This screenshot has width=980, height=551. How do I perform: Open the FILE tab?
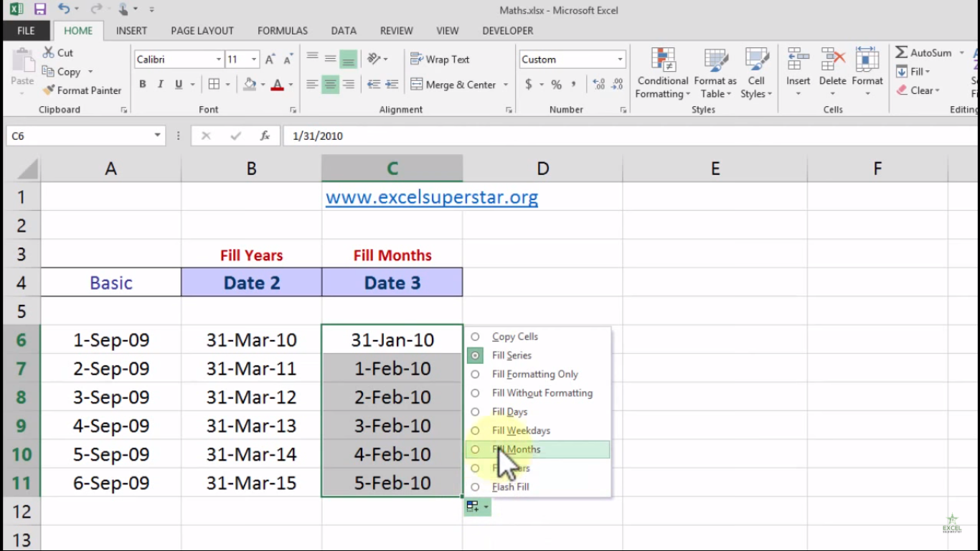26,31
